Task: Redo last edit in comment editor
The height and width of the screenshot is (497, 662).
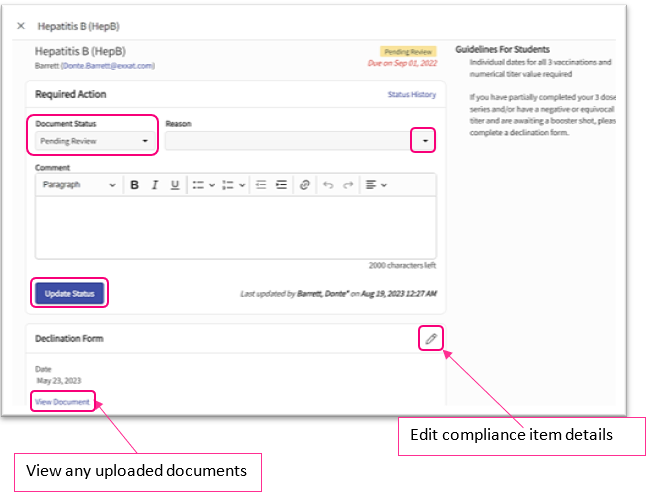Action: point(348,185)
